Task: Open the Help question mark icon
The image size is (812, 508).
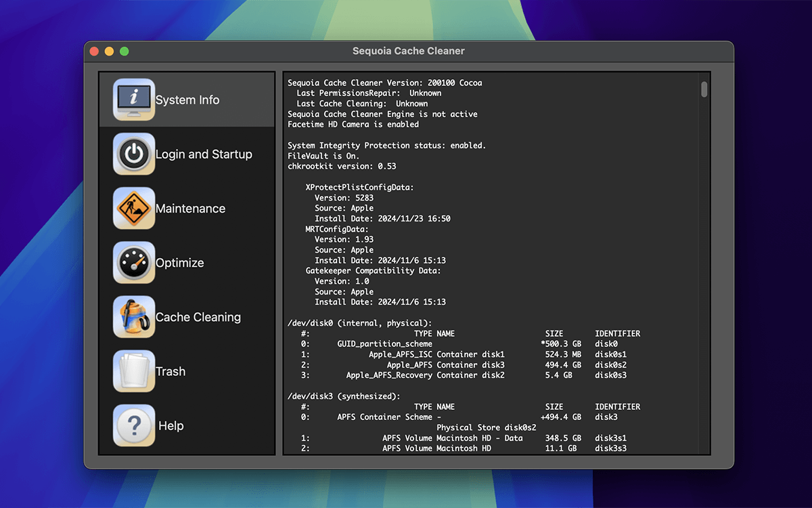Action: tap(134, 425)
